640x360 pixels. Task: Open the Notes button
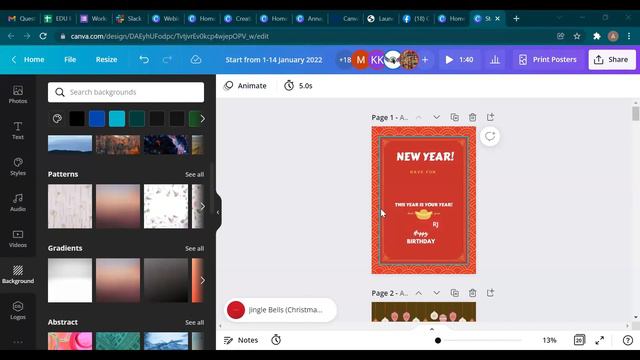[x=241, y=340]
